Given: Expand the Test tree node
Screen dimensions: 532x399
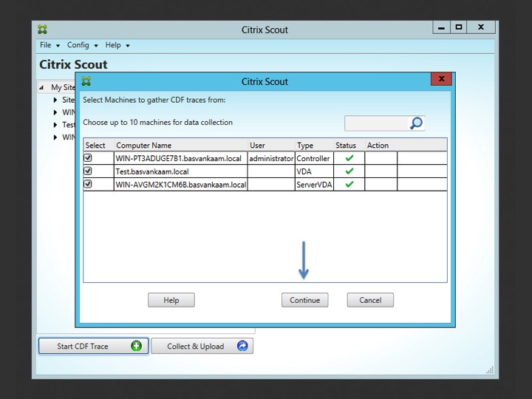Looking at the screenshot, I should pyautogui.click(x=55, y=125).
